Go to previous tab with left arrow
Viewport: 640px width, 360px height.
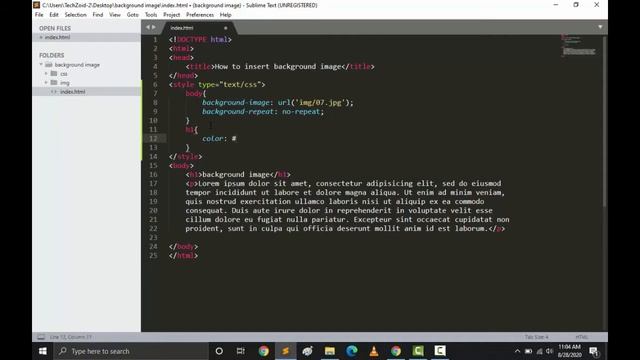pyautogui.click(x=148, y=27)
